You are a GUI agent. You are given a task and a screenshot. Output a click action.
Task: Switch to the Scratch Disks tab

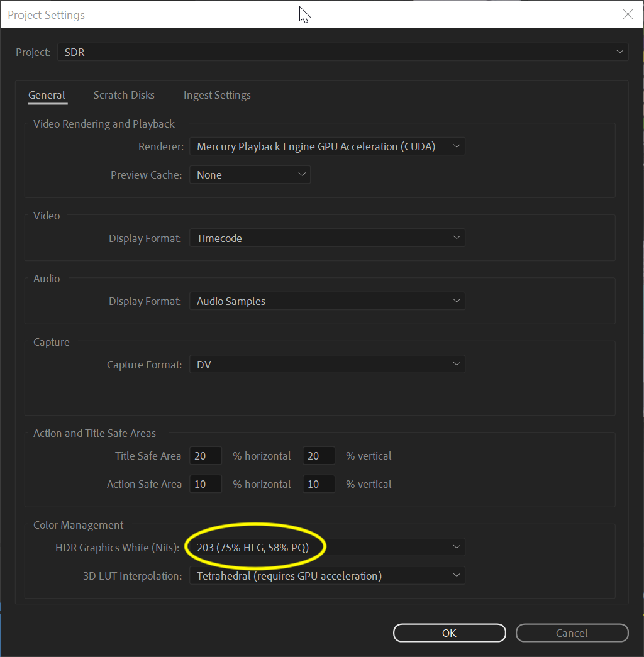(x=124, y=96)
